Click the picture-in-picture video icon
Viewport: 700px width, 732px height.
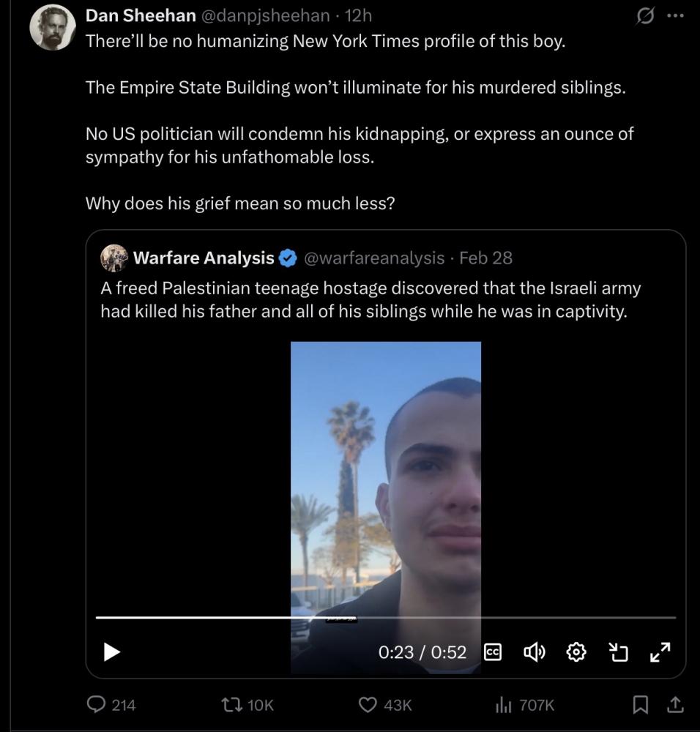tap(619, 651)
